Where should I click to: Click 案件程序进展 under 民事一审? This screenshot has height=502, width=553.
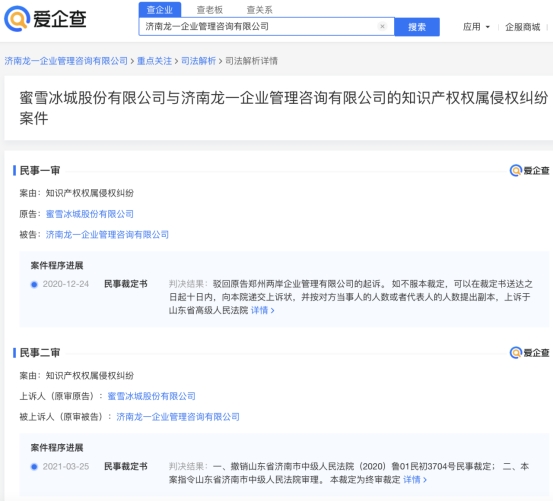(x=57, y=265)
